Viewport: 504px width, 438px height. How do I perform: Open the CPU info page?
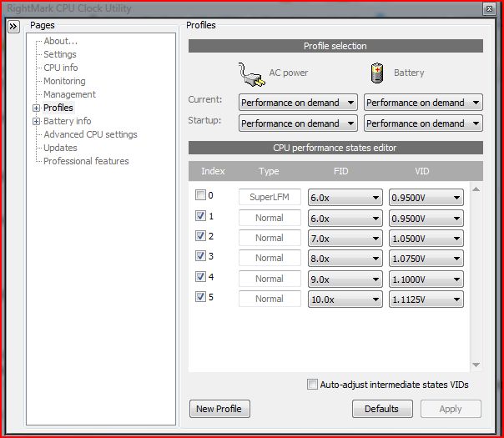60,68
